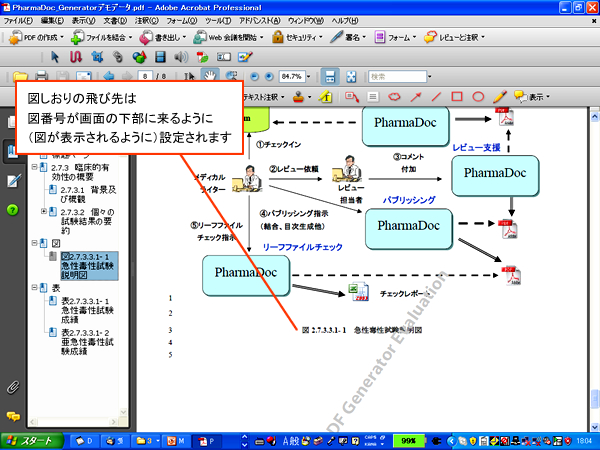Open the 表示(V) menu
The height and width of the screenshot is (450, 600).
pos(83,21)
